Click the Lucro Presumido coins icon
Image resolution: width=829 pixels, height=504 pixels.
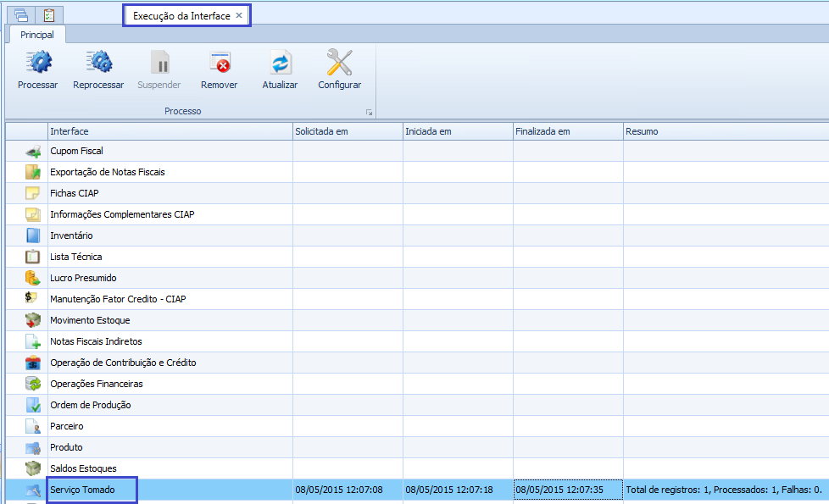click(33, 279)
